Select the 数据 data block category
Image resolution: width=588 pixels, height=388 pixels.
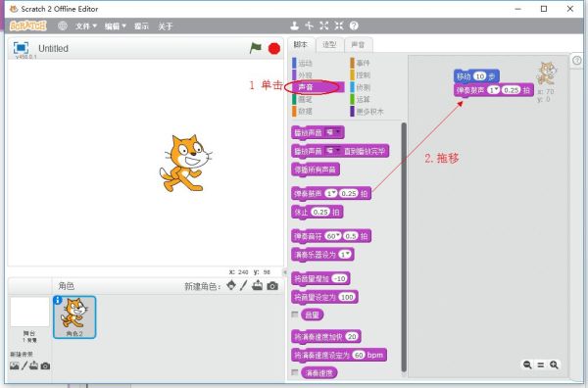[305, 111]
